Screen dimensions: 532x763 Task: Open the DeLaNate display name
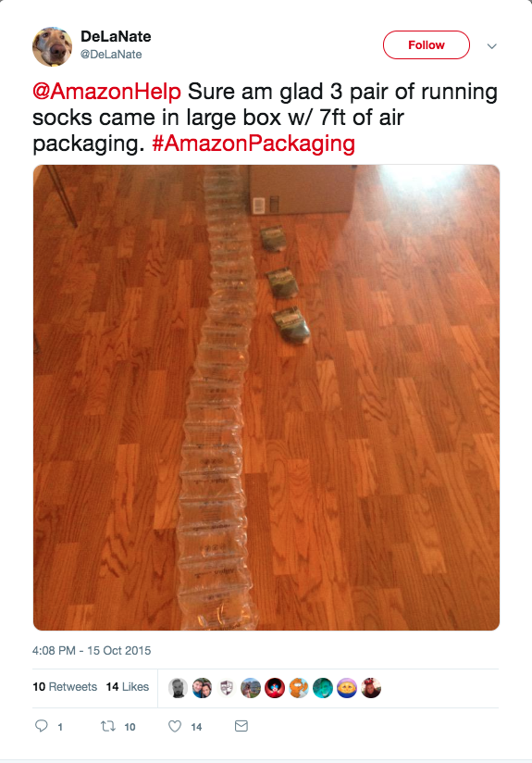[x=116, y=36]
